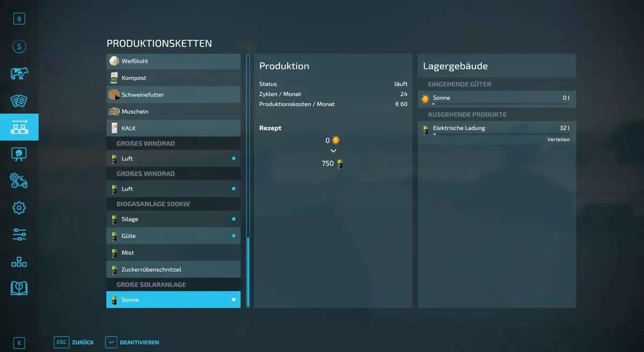
Task: Open the general settings sliders icon
Action: point(19,234)
